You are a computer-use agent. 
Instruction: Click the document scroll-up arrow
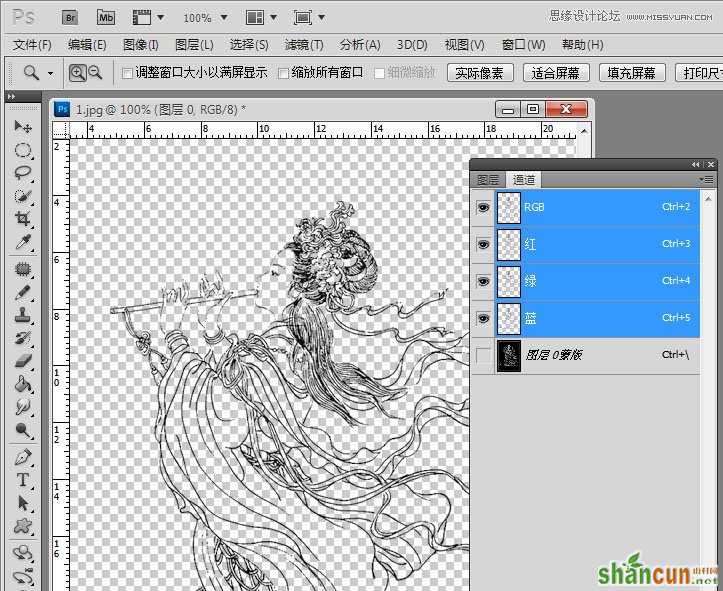click(x=584, y=131)
